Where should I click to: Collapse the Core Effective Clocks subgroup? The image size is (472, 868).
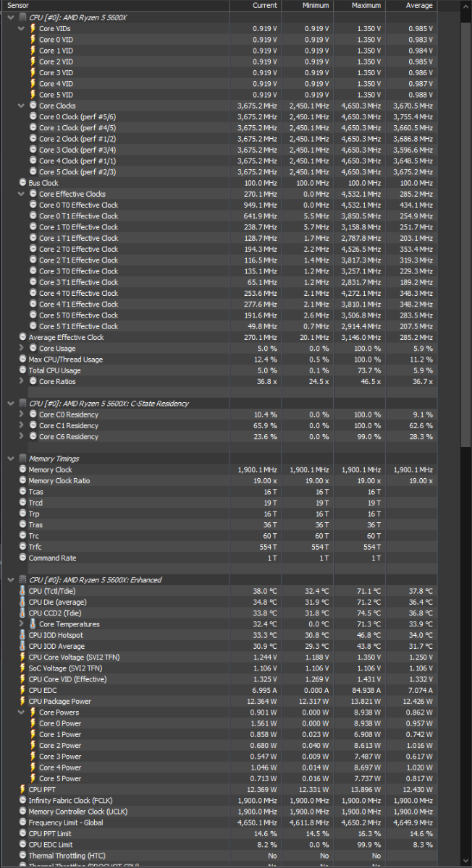(22, 195)
